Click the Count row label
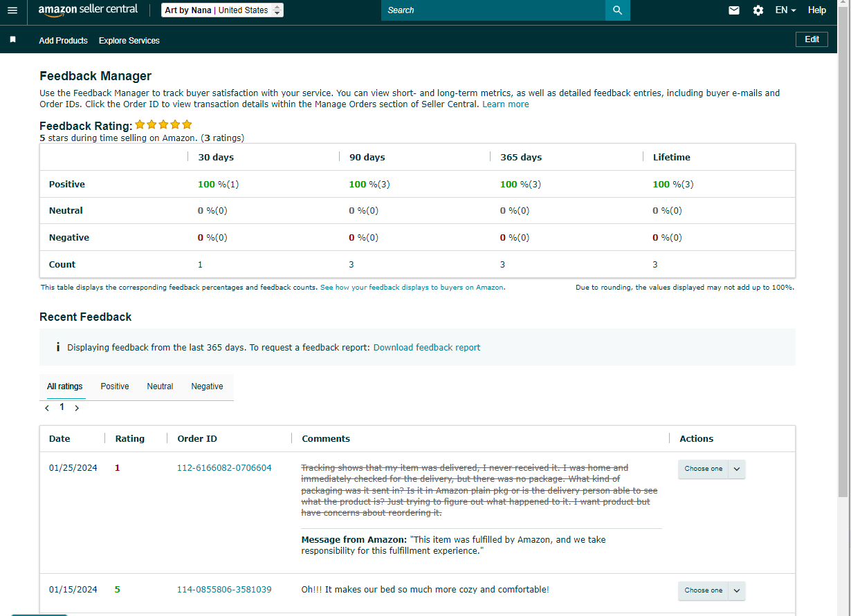851x616 pixels. [62, 265]
